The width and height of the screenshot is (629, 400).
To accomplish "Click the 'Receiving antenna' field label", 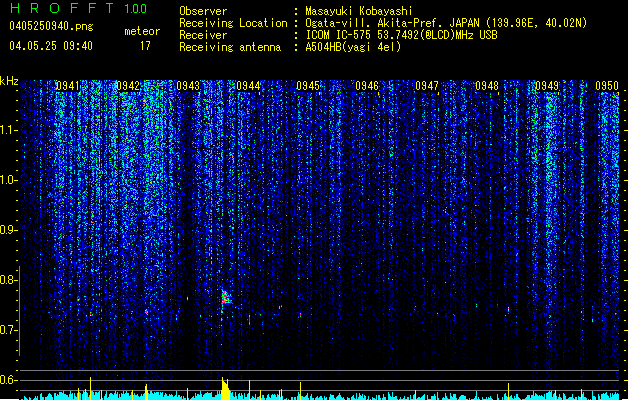I will (x=230, y=47).
